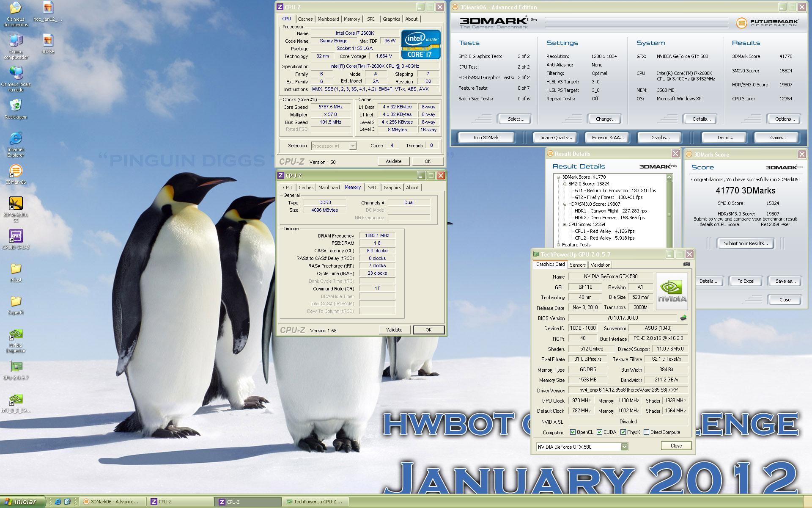This screenshot has width=812, height=508.
Task: Click the Iniciar start button
Action: point(22,502)
